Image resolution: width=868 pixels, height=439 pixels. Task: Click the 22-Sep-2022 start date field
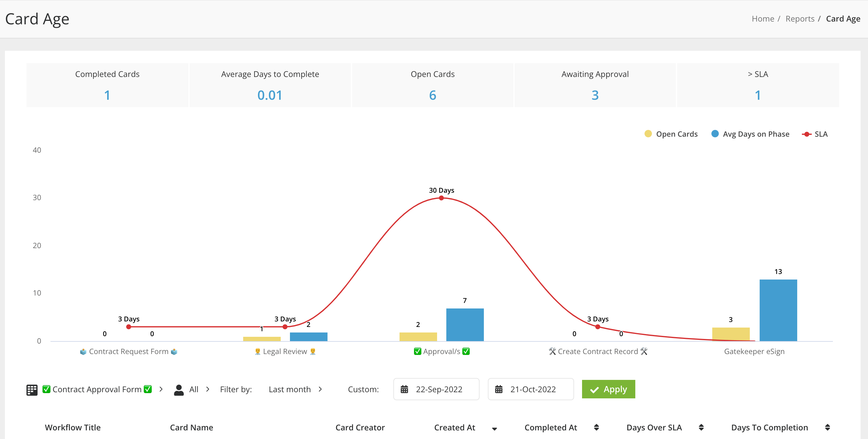438,389
